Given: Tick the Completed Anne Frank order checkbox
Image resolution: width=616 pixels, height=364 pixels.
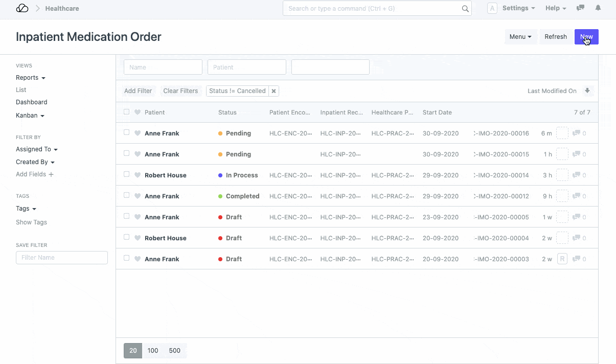Looking at the screenshot, I should click(127, 195).
